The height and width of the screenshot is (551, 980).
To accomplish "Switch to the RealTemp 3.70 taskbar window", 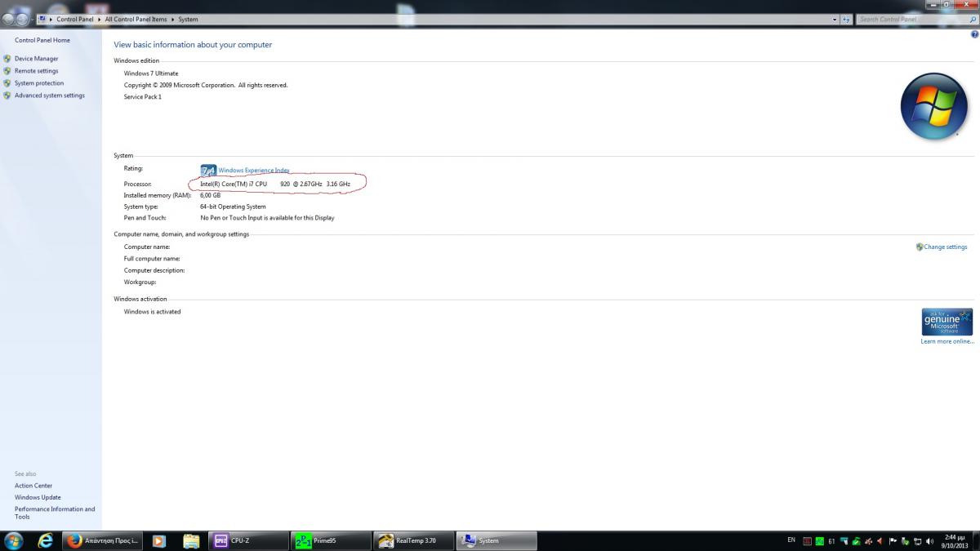I will [414, 540].
